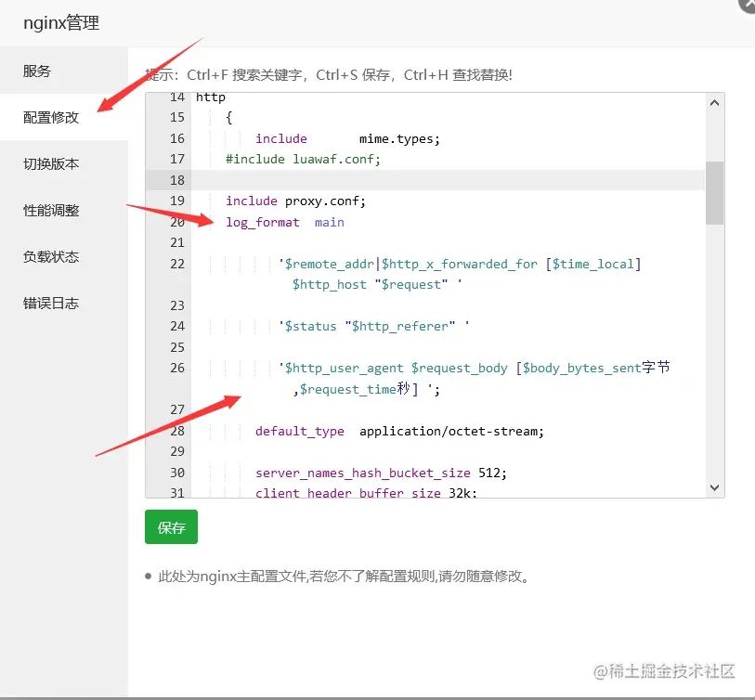Click '$http_host "$request"' wrapped line
This screenshot has width=755, height=700.
pyautogui.click(x=370, y=284)
